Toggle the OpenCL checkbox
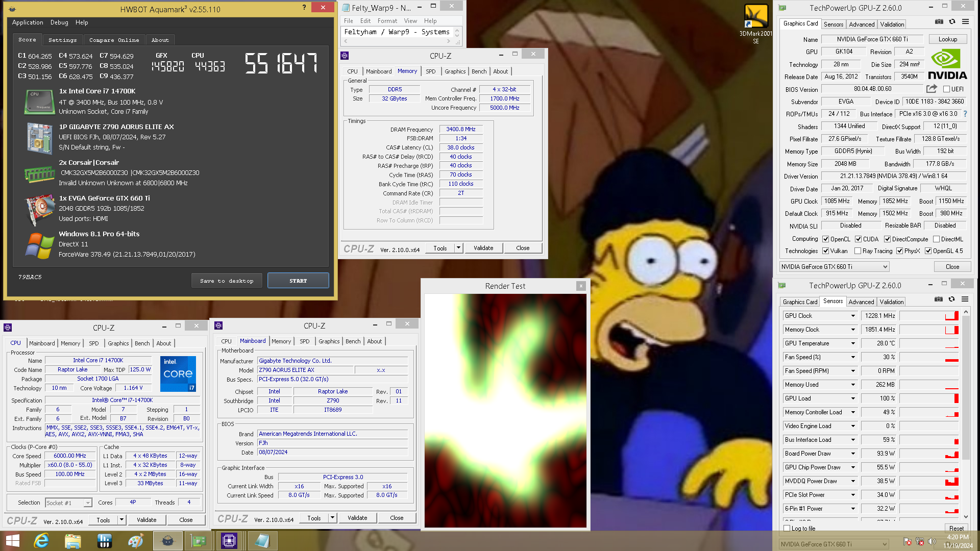 (x=825, y=239)
